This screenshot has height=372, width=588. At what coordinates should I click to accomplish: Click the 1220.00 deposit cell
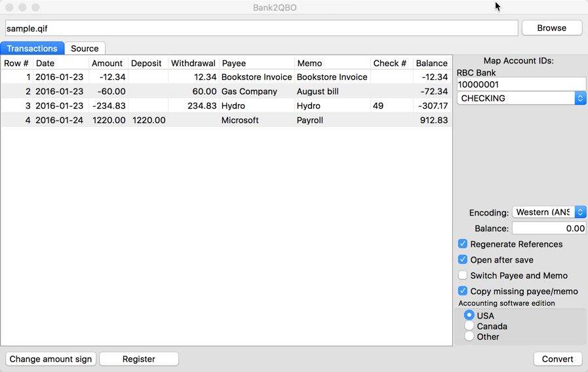[148, 121]
